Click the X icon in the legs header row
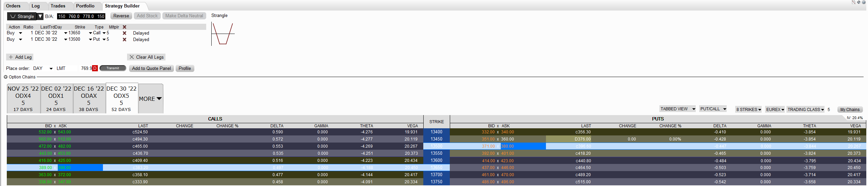The image size is (868, 186). click(124, 27)
